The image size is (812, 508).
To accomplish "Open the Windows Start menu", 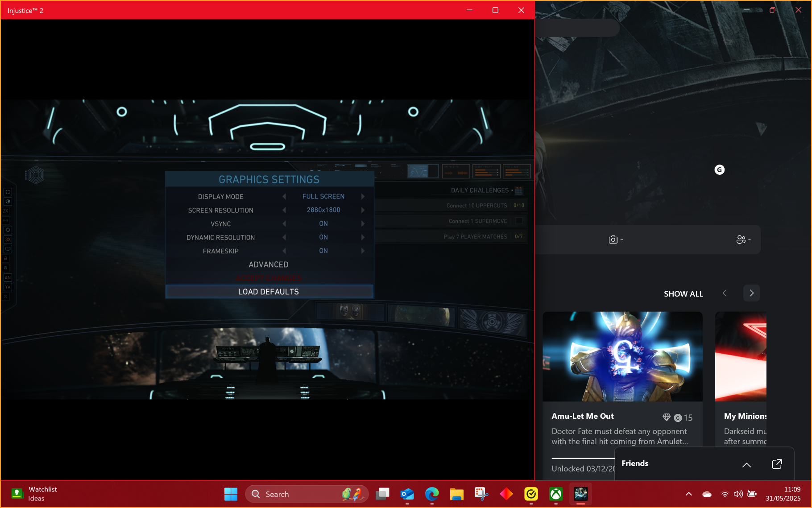I will click(x=231, y=494).
